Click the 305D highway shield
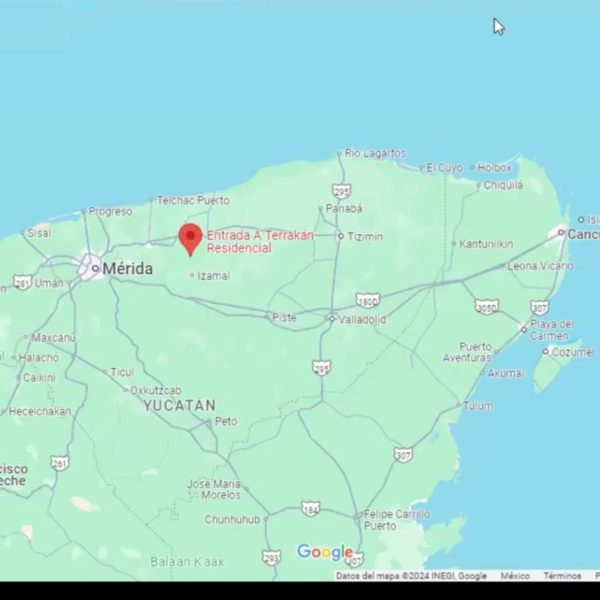The image size is (600, 600). [487, 307]
